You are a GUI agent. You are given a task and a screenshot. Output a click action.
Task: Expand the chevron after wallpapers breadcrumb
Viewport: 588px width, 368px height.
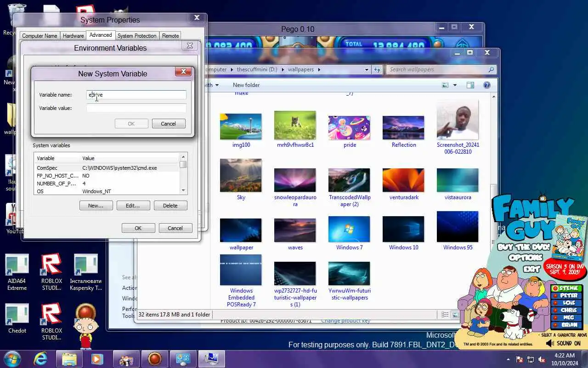coord(319,69)
